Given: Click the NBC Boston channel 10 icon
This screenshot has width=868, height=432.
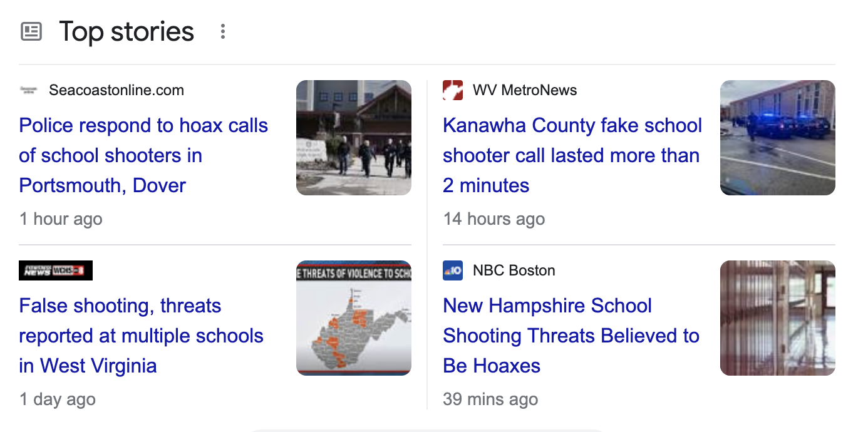Looking at the screenshot, I should pyautogui.click(x=453, y=270).
